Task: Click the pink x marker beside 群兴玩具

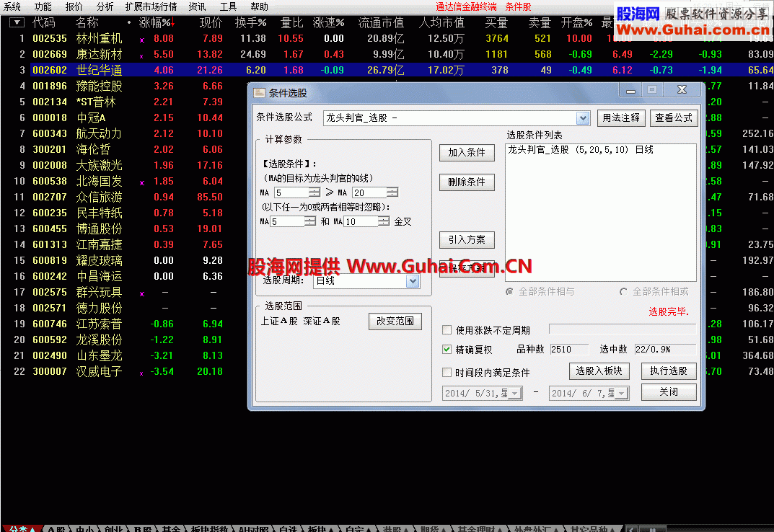Action: [x=142, y=294]
